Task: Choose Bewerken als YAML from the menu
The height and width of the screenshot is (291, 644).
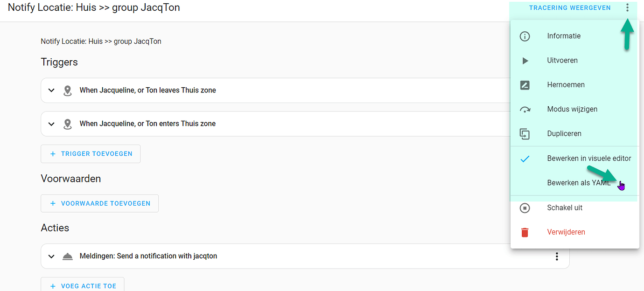Action: [579, 182]
